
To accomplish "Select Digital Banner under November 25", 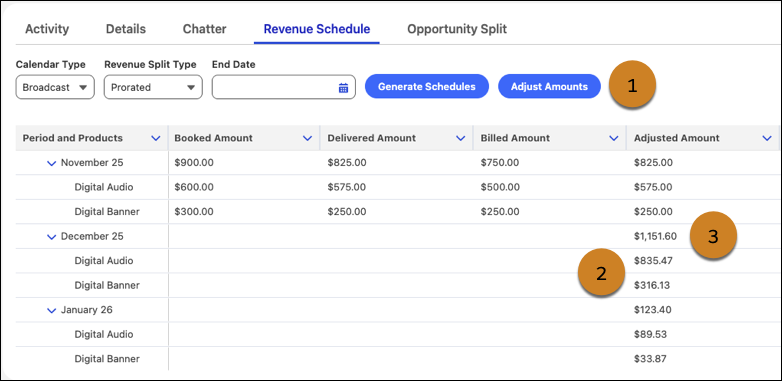I will point(107,211).
